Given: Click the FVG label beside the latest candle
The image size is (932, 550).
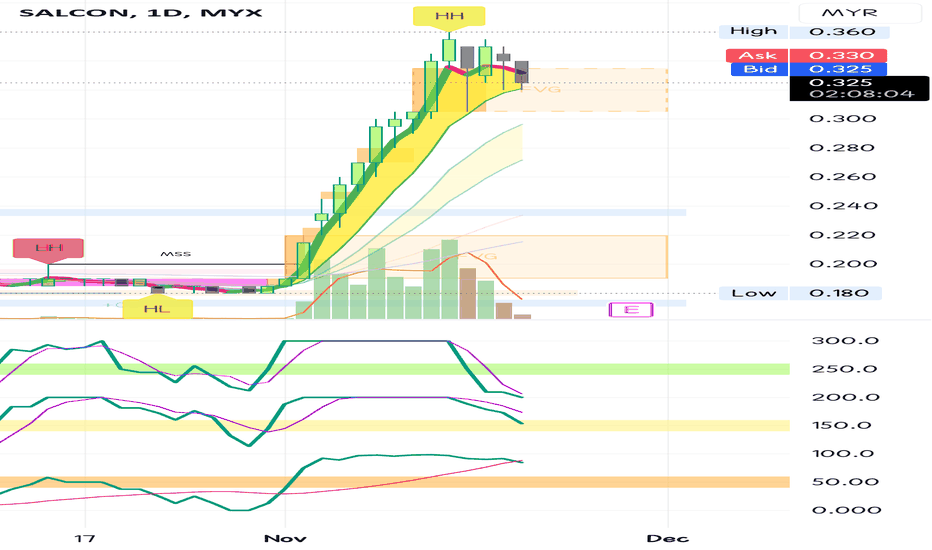Looking at the screenshot, I should point(542,89).
